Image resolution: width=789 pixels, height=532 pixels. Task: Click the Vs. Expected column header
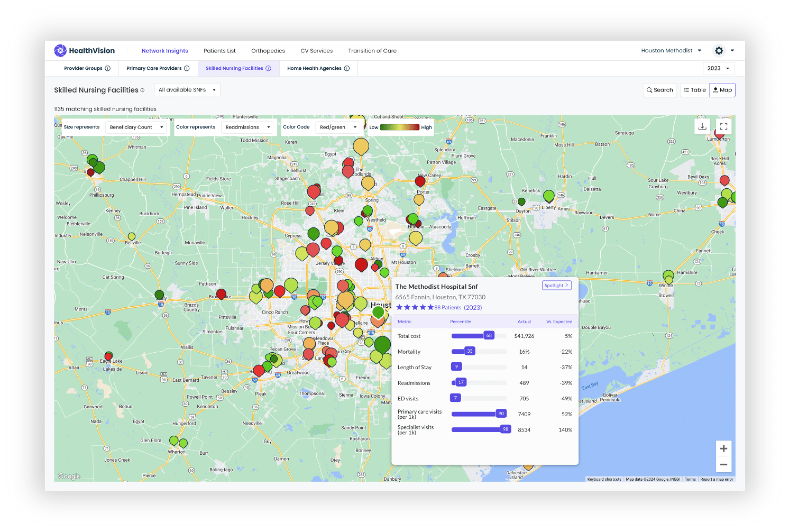pos(559,322)
